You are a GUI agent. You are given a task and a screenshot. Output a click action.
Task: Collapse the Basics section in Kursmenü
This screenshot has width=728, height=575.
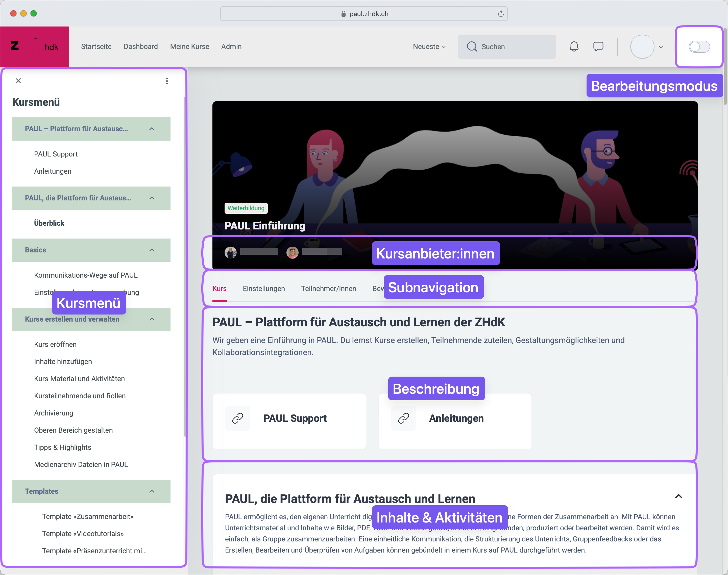(x=152, y=250)
